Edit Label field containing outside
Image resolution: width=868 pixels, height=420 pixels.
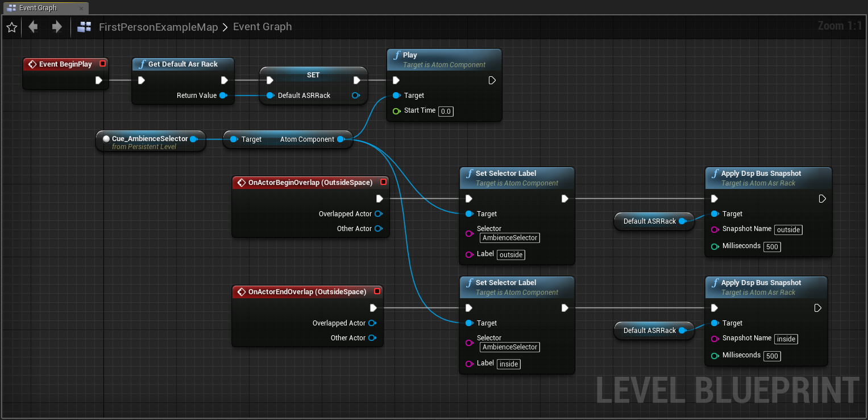point(511,255)
